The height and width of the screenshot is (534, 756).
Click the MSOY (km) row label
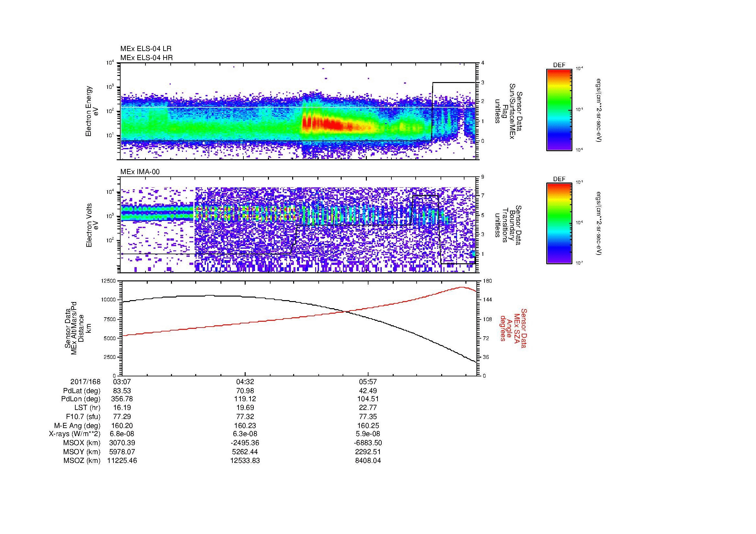click(82, 452)
